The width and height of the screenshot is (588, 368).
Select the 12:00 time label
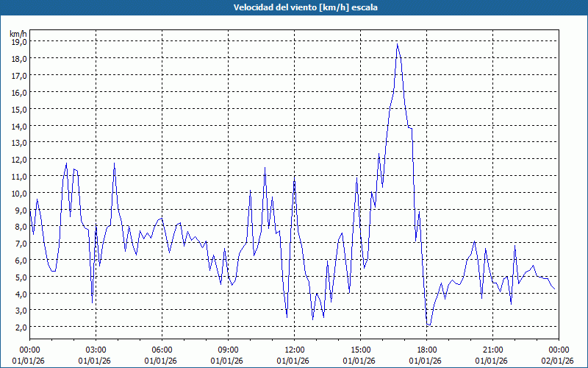point(294,350)
